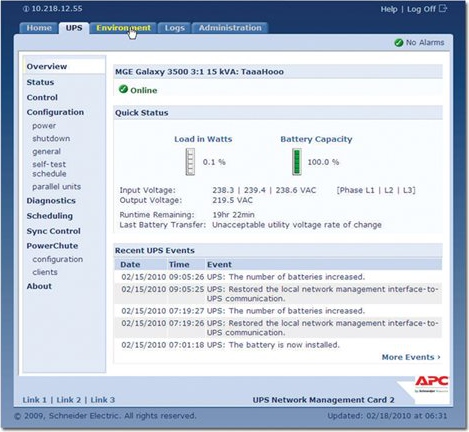Click the Updated 02/18/2010 timestamp
Image resolution: width=469 pixels, height=432 pixels.
click(387, 416)
